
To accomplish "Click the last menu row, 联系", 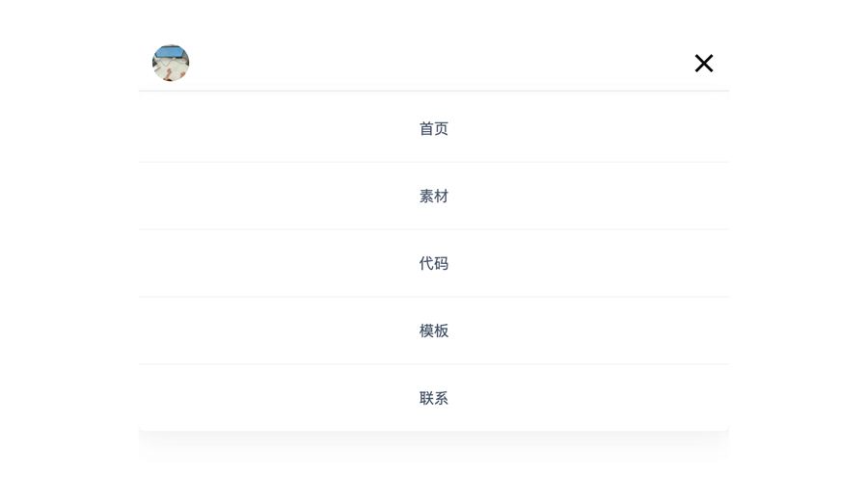I will pos(434,398).
